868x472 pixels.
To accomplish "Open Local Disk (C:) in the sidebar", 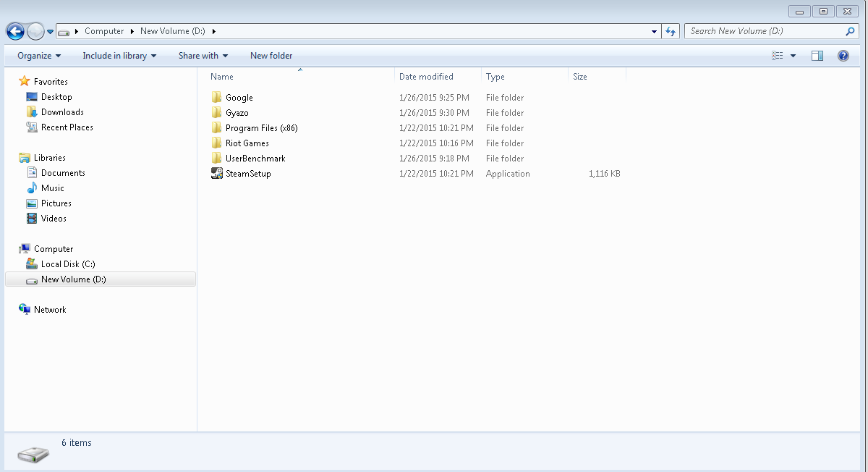I will [x=68, y=264].
